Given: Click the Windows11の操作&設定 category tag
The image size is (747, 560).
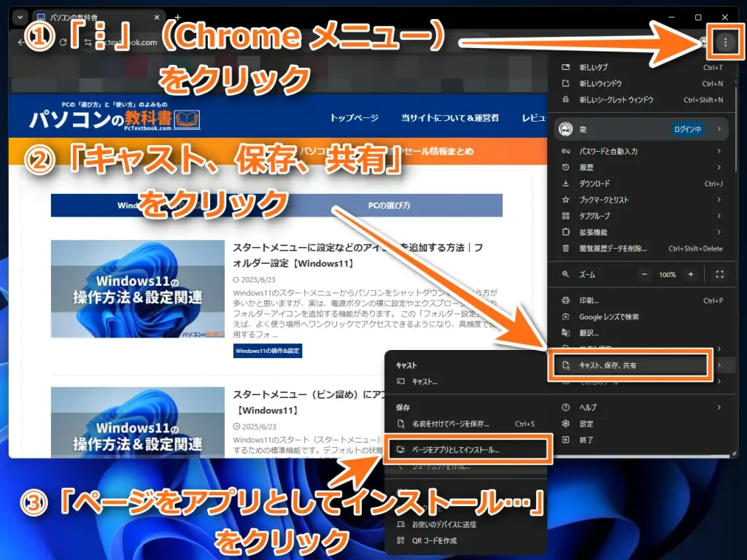Looking at the screenshot, I should [267, 351].
